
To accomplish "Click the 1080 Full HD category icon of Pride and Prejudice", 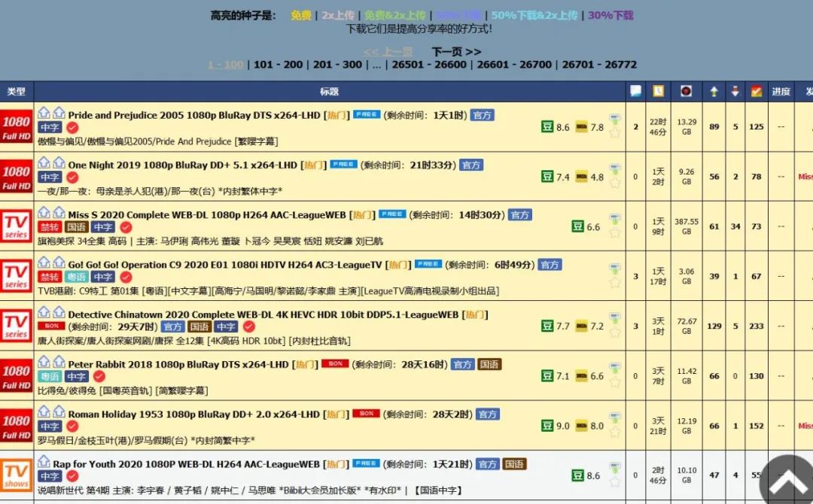I will pos(17,127).
